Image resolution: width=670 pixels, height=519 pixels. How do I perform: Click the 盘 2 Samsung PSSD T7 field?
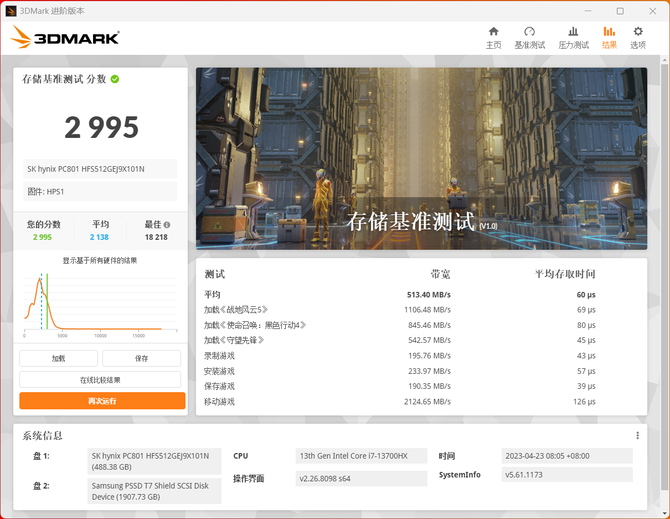[154, 491]
